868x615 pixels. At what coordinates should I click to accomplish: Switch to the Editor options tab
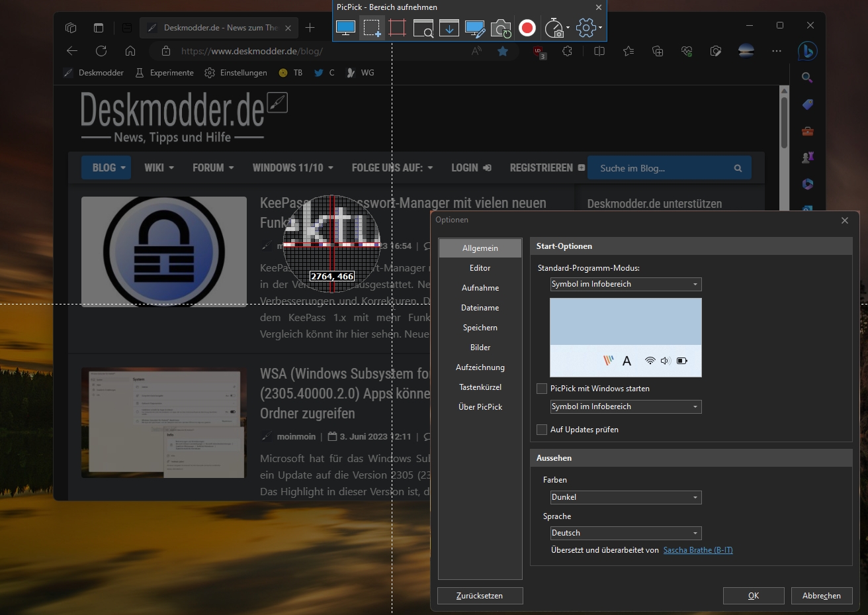point(480,268)
